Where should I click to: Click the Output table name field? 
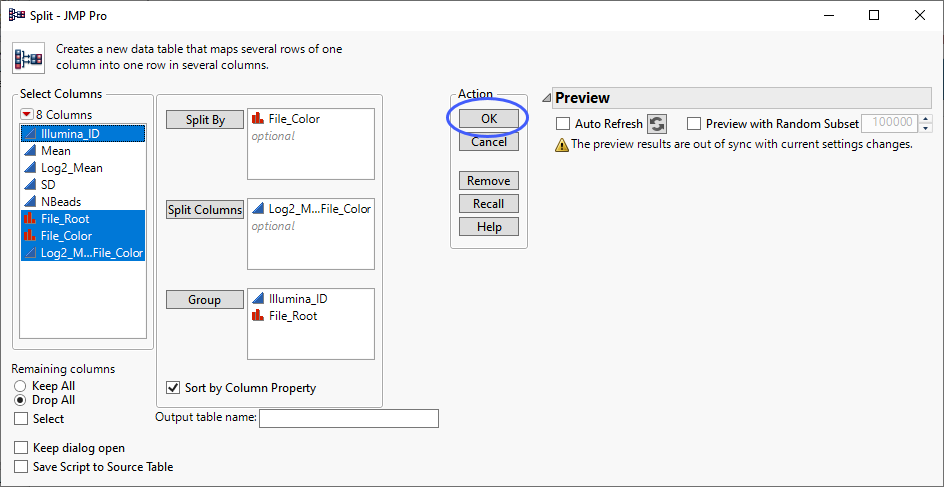click(348, 418)
